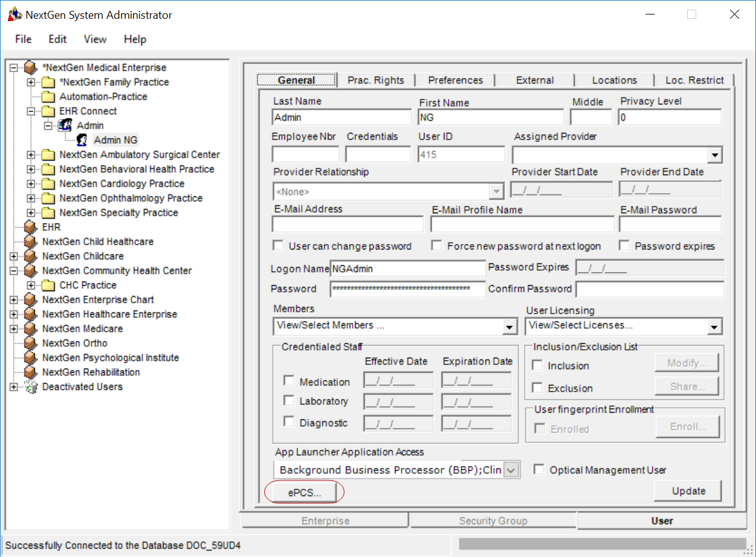Click the Ambulatory Surgical Center folder icon

48,155
